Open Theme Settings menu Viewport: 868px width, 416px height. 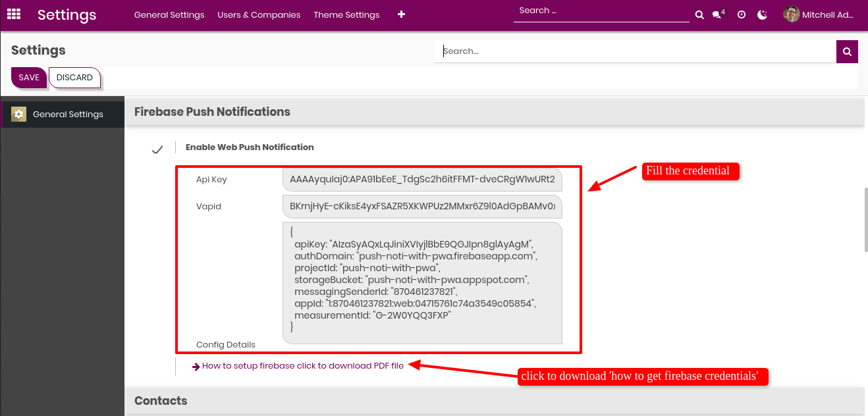(346, 14)
